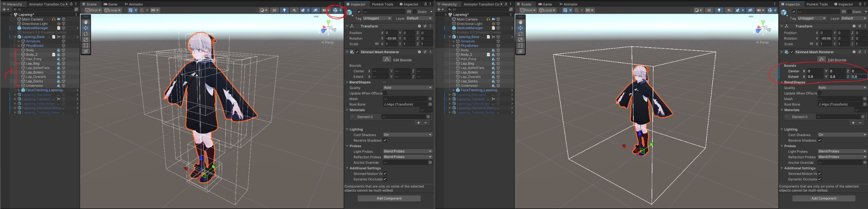Open Reflection Probes dropdown in right Inspector
868x209 pixels.
(842, 157)
